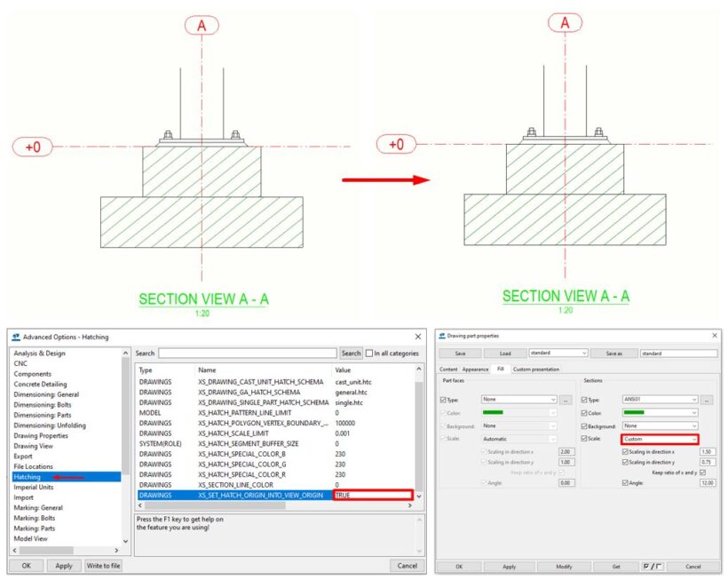728x580 pixels.
Task: Click the 'Write to file' button
Action: pos(104,566)
